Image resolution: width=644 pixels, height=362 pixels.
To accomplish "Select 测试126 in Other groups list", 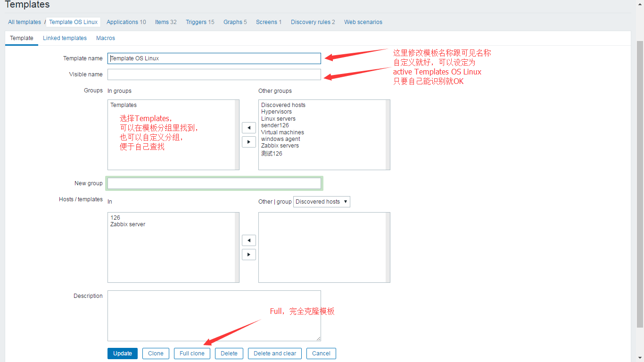I will pyautogui.click(x=272, y=154).
